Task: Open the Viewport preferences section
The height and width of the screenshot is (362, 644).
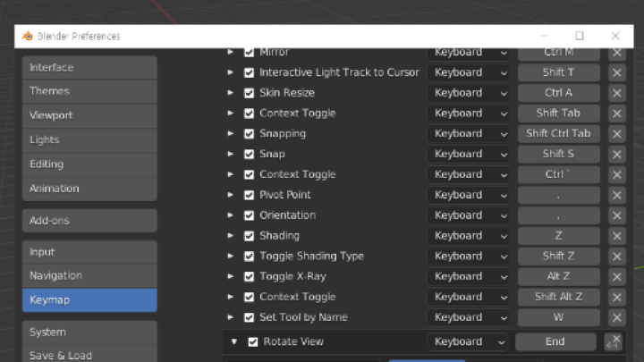Action: point(89,115)
